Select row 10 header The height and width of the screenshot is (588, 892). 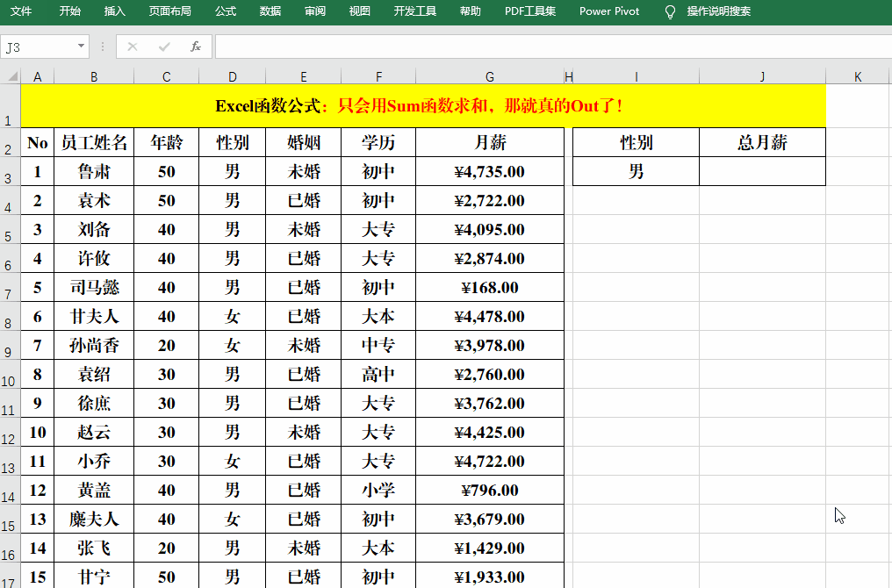(x=11, y=375)
